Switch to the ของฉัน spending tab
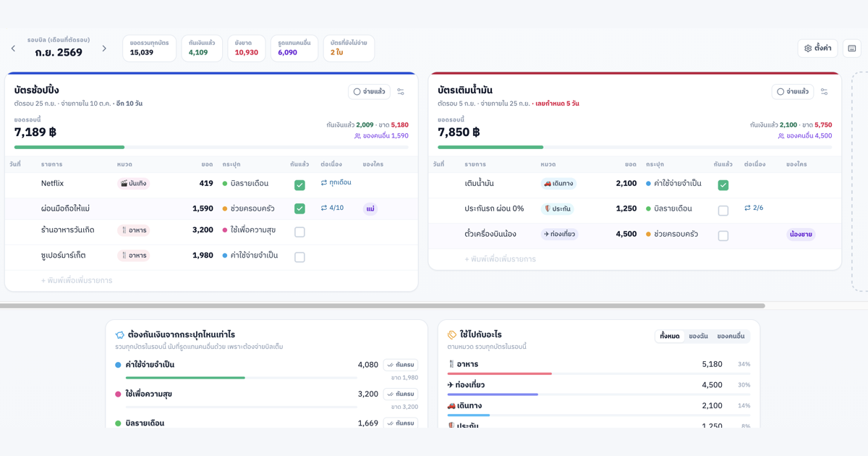Viewport: 868px width, 456px height. coord(699,336)
